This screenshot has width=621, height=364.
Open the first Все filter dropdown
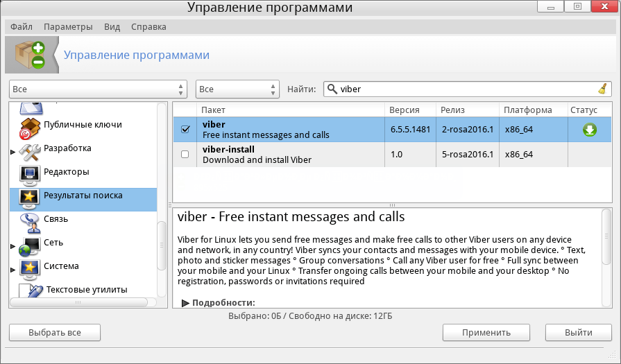coord(99,89)
